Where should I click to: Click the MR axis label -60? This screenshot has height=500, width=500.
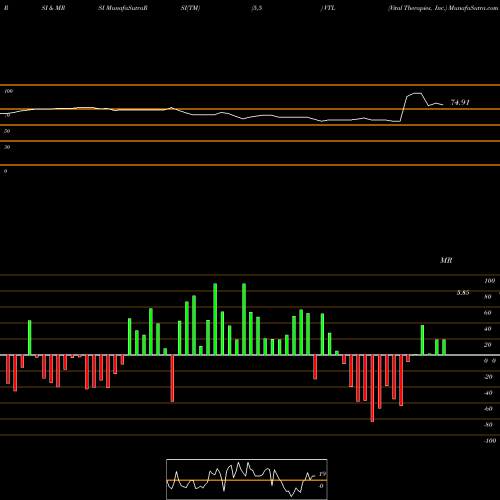coord(488,409)
